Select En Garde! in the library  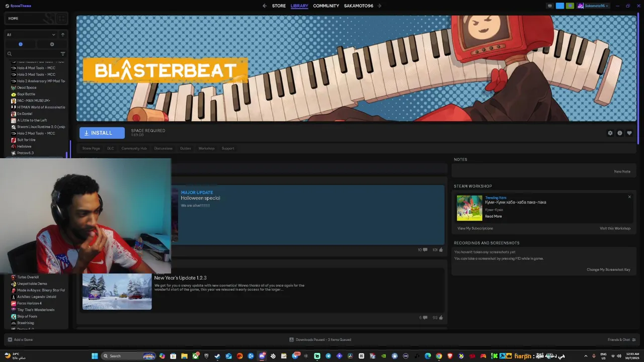click(25, 114)
